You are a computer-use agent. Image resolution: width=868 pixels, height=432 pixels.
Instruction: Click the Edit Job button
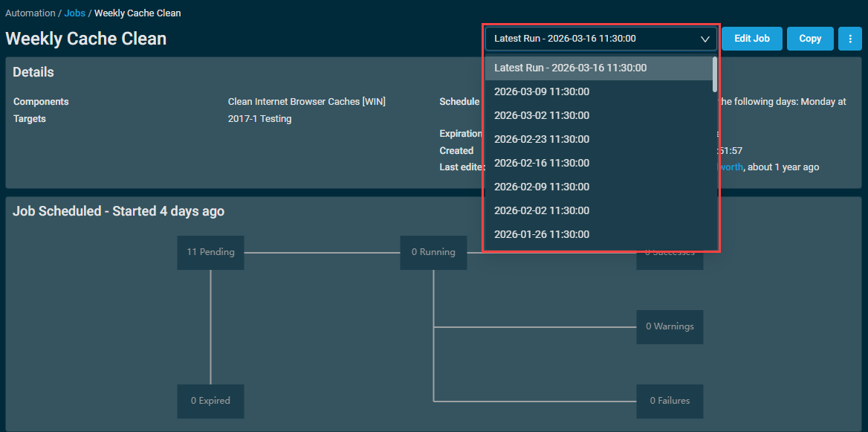click(751, 39)
